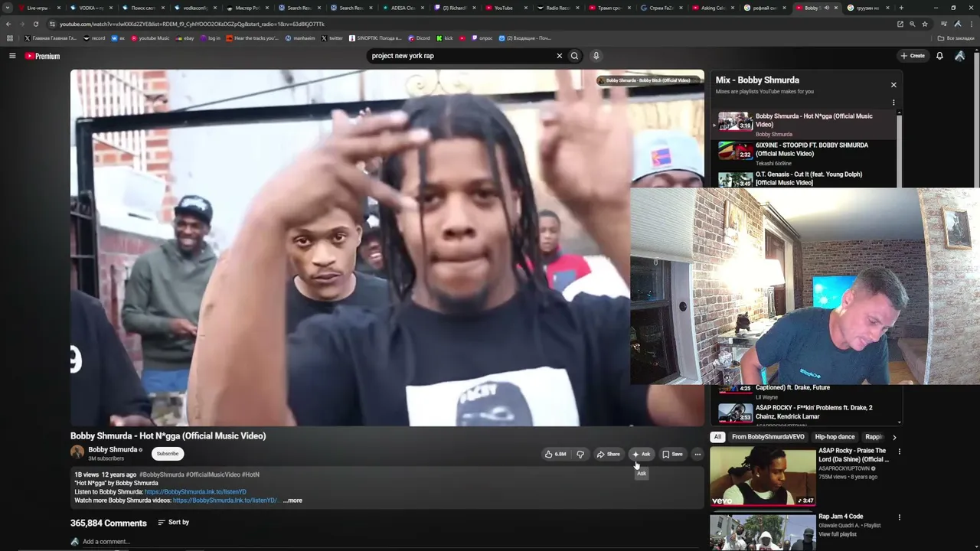Open the Mix playlist options menu
The height and width of the screenshot is (551, 980).
[893, 103]
